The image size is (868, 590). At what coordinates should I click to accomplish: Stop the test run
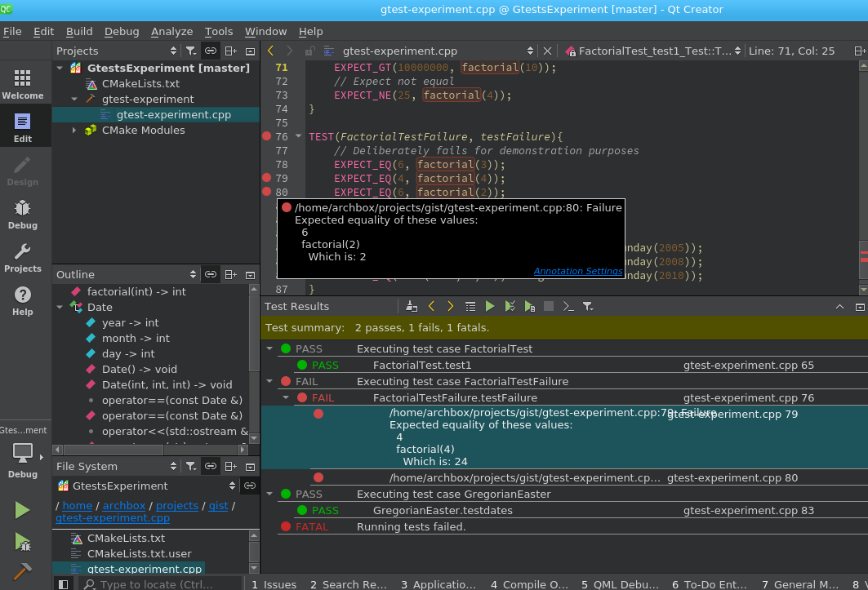point(549,307)
